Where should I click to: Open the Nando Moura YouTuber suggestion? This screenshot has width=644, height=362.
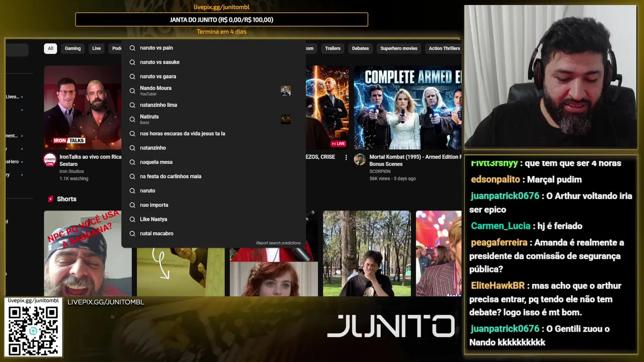(x=213, y=90)
